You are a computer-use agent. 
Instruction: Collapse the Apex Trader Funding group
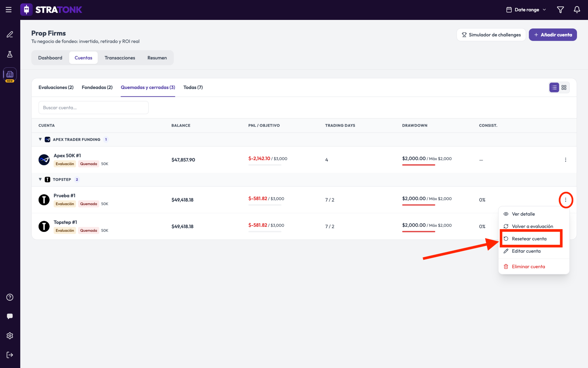(40, 139)
